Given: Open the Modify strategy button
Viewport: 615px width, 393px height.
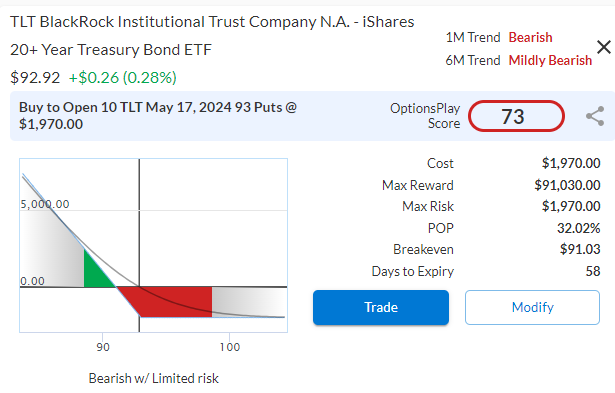Looking at the screenshot, I should [532, 307].
